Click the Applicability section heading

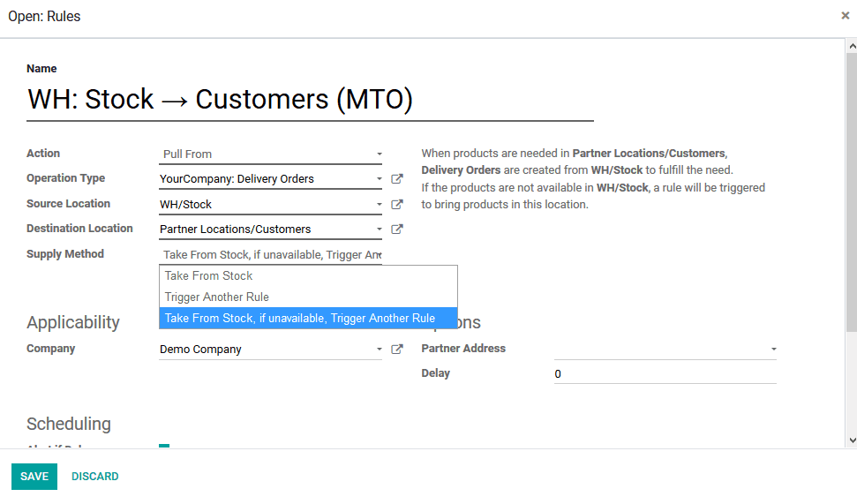pos(73,322)
